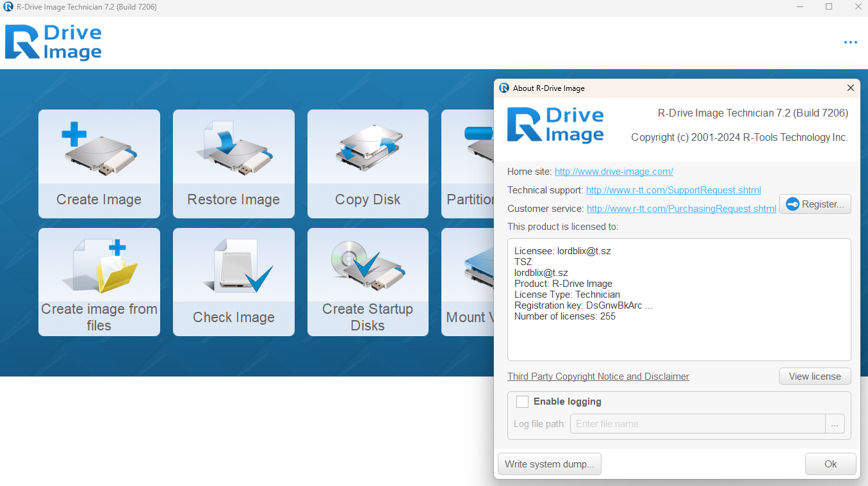Open the SupportRequest technical support link
The width and height of the screenshot is (868, 486).
click(x=673, y=190)
